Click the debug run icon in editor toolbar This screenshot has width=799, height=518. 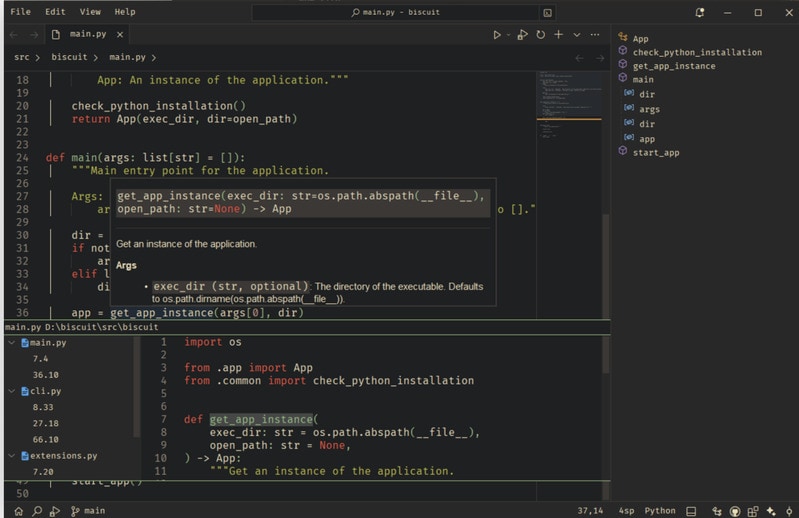coord(521,35)
